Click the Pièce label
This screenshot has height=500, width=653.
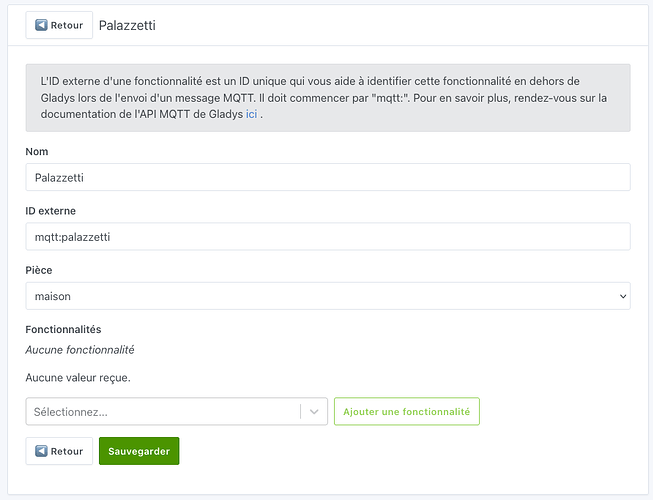(x=39, y=270)
